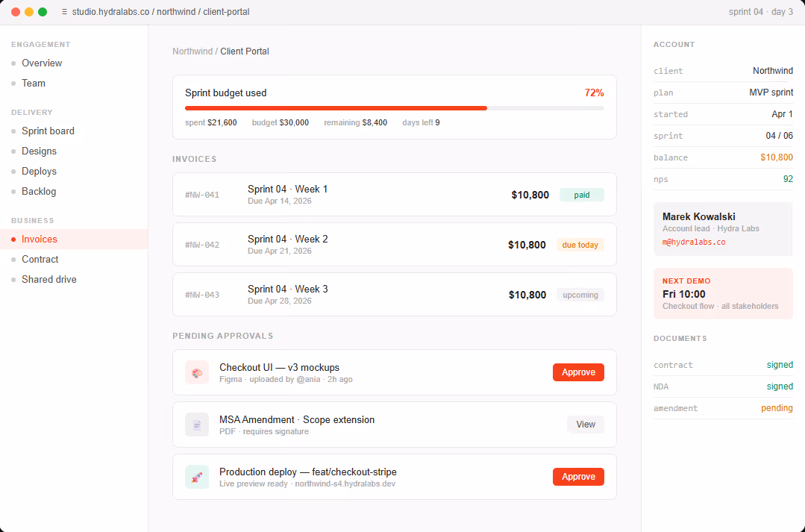
Task: Click the MVP sprint plan value
Action: (771, 93)
